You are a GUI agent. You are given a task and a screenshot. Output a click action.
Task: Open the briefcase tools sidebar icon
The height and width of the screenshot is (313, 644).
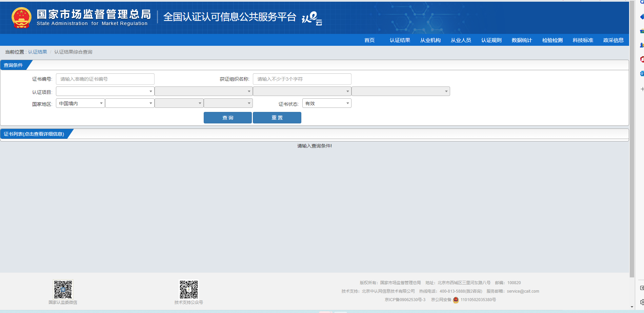pos(642,31)
